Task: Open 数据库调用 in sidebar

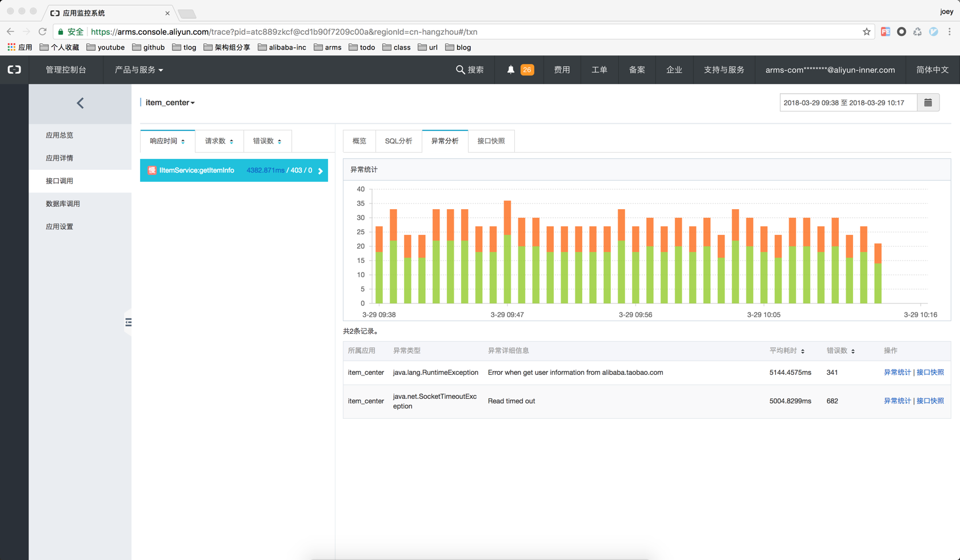Action: point(80,204)
